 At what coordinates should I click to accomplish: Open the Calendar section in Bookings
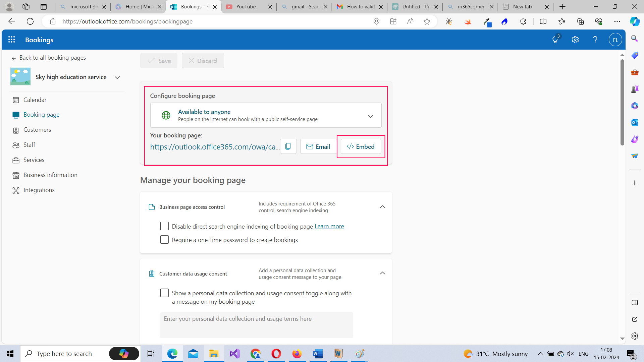click(x=35, y=100)
